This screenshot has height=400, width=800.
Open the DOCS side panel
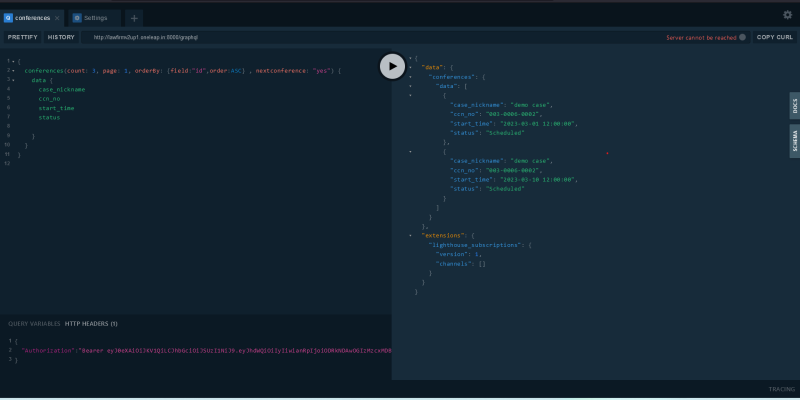(794, 106)
